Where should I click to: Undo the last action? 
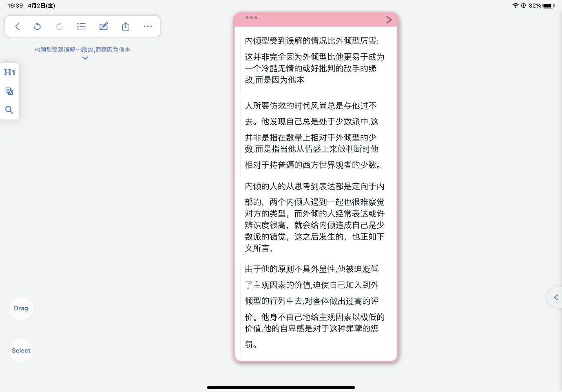tap(38, 26)
